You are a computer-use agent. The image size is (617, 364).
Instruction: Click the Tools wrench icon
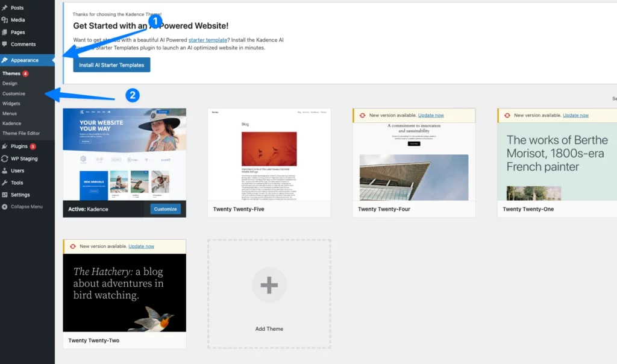tap(5, 183)
